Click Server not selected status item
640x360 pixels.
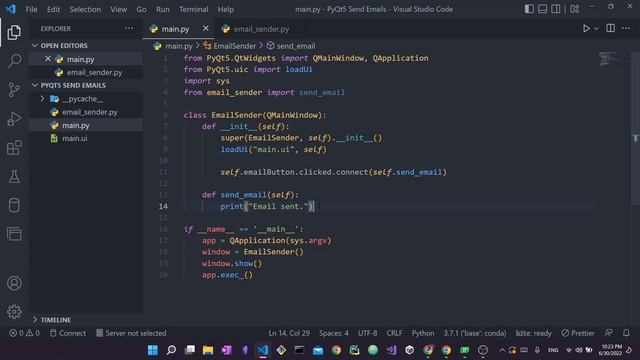pos(131,333)
